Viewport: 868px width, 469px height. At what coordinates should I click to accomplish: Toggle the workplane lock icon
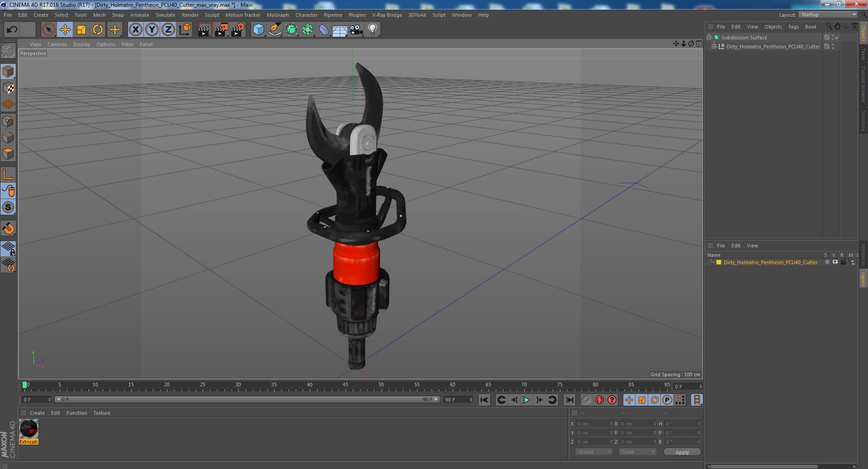8,248
